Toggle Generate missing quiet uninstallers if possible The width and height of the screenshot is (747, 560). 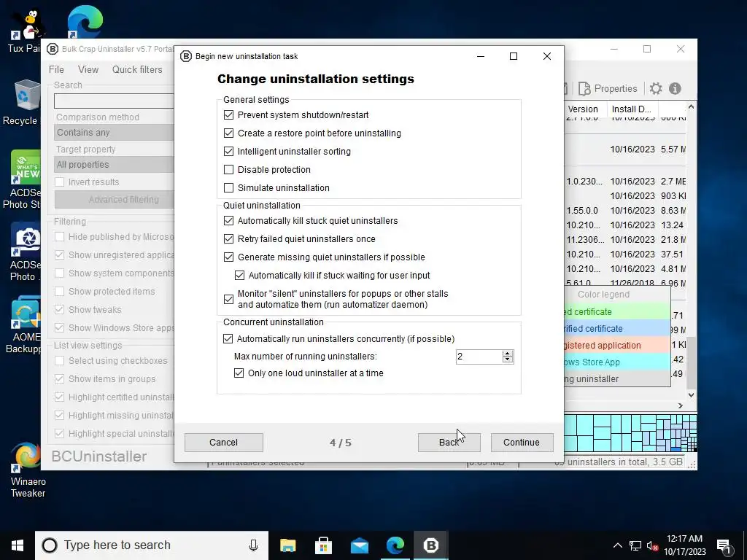228,257
